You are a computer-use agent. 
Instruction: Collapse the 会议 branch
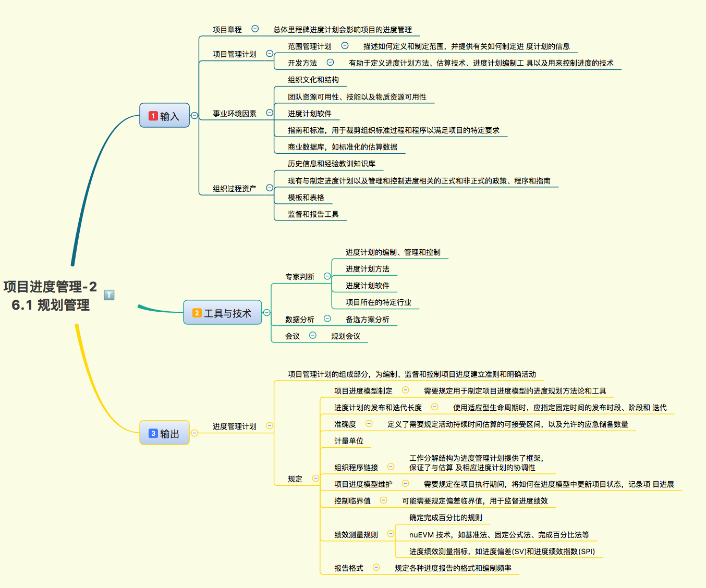tap(312, 335)
